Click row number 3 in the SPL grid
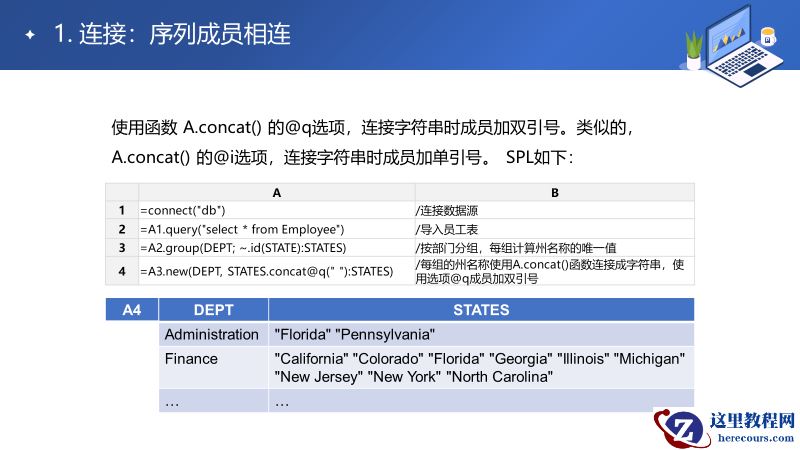 122,248
